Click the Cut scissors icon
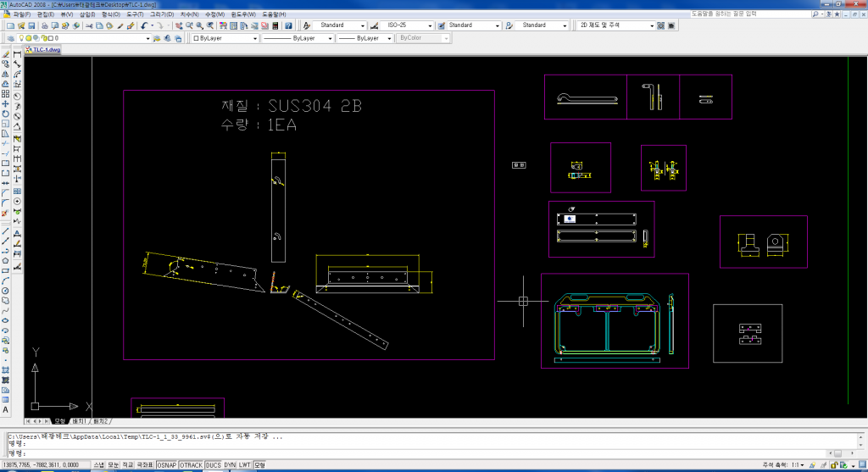 [89, 25]
